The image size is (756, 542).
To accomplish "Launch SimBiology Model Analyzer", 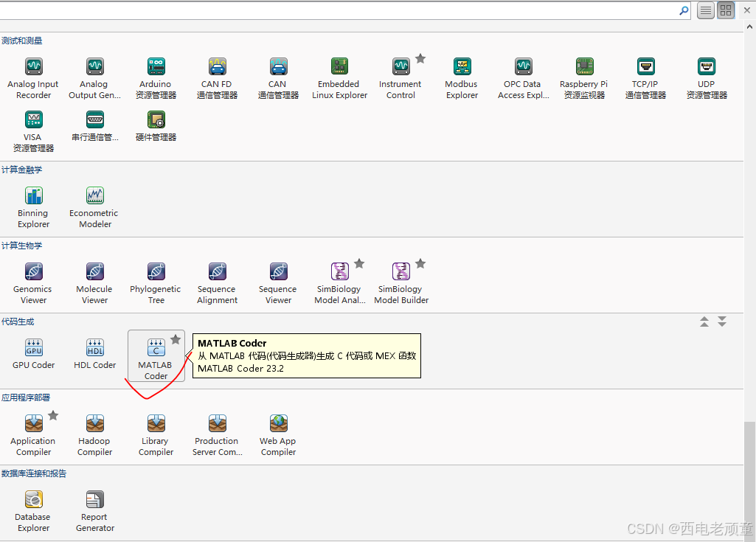I will [x=339, y=283].
